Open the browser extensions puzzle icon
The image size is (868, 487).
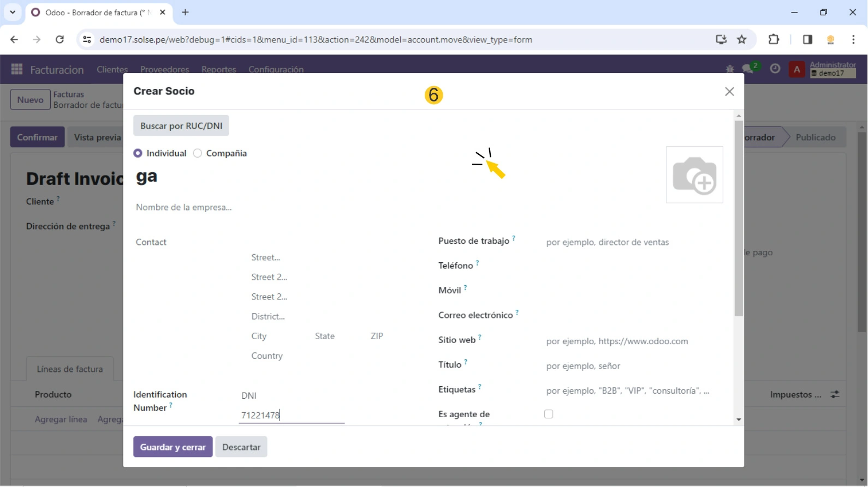pos(774,40)
